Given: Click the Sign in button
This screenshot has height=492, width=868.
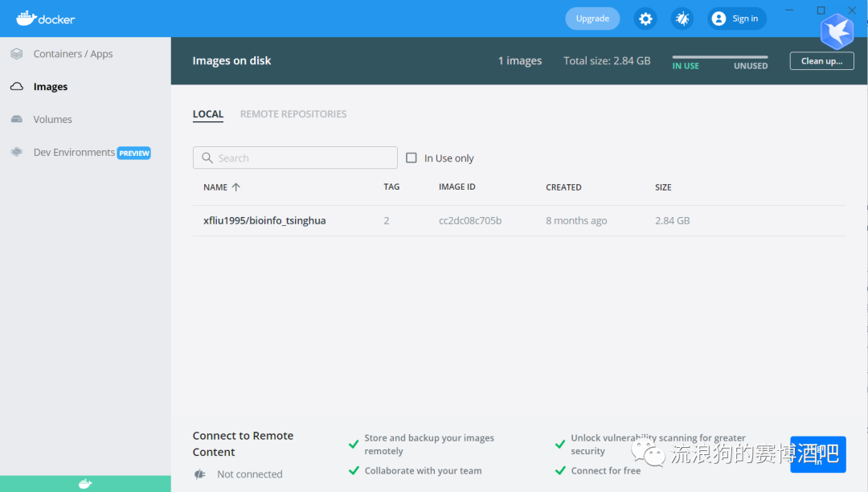Looking at the screenshot, I should (737, 18).
